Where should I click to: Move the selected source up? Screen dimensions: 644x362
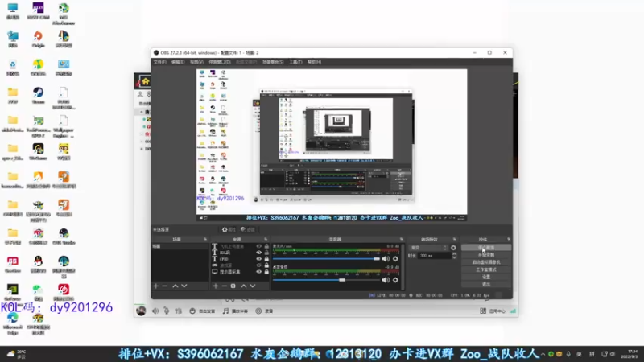click(244, 286)
